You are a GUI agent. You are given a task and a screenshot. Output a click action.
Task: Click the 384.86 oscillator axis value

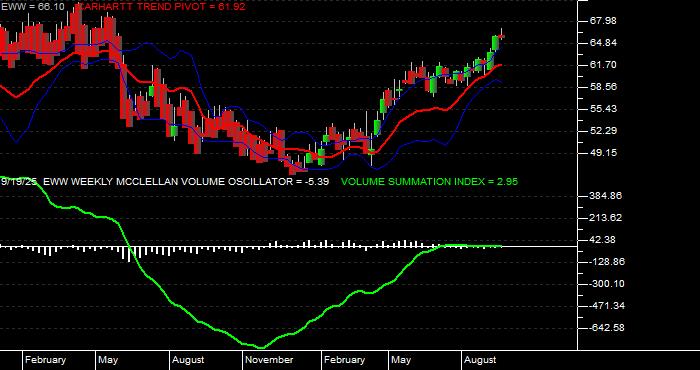(604, 196)
